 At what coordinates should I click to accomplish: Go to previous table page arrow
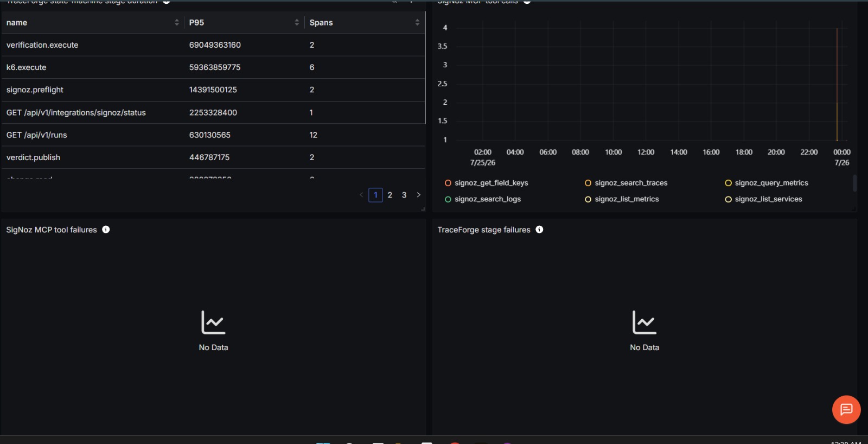[x=361, y=195]
